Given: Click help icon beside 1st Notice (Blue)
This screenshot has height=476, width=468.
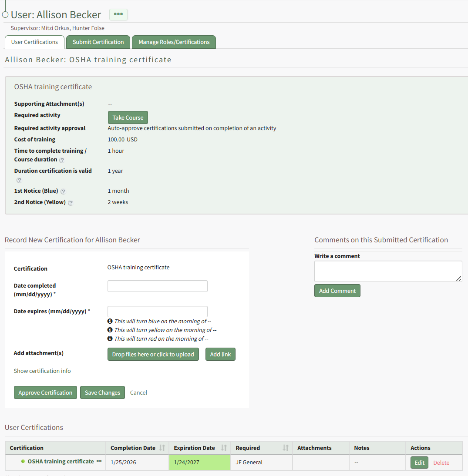Looking at the screenshot, I should tap(63, 191).
